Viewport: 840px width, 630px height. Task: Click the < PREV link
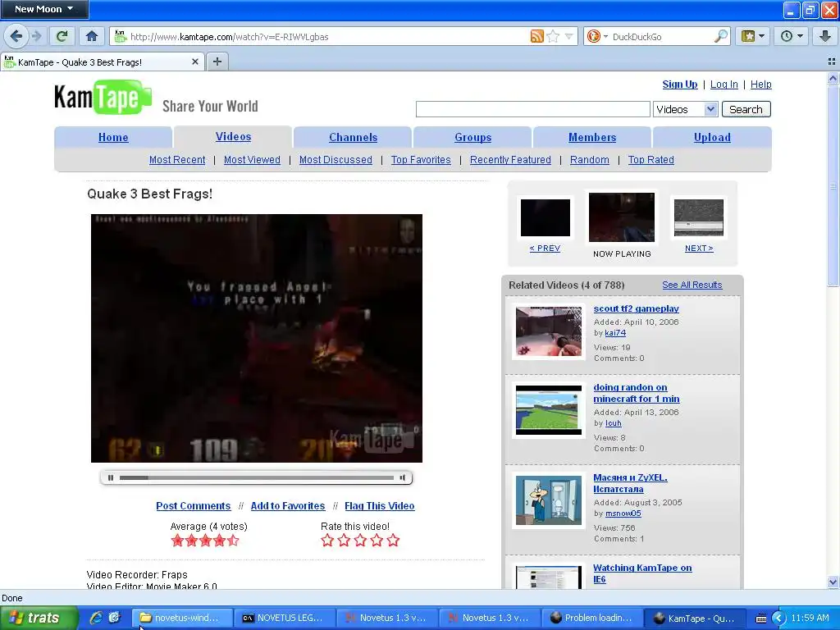[545, 248]
